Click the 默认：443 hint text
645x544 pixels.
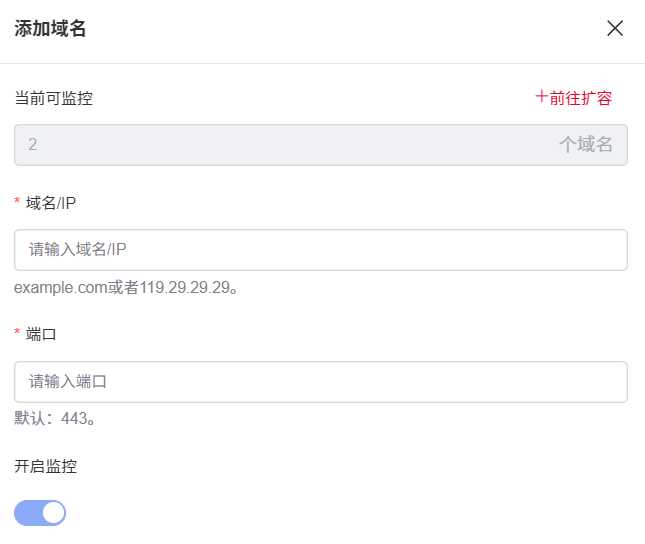click(55, 419)
